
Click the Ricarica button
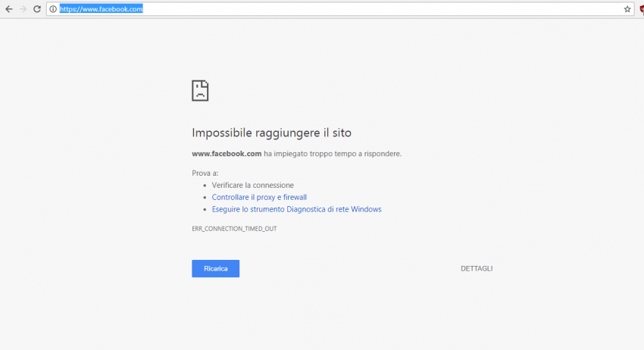tap(216, 269)
